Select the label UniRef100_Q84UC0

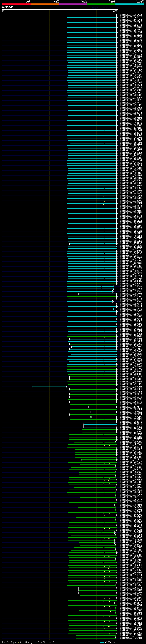coord(131,284)
